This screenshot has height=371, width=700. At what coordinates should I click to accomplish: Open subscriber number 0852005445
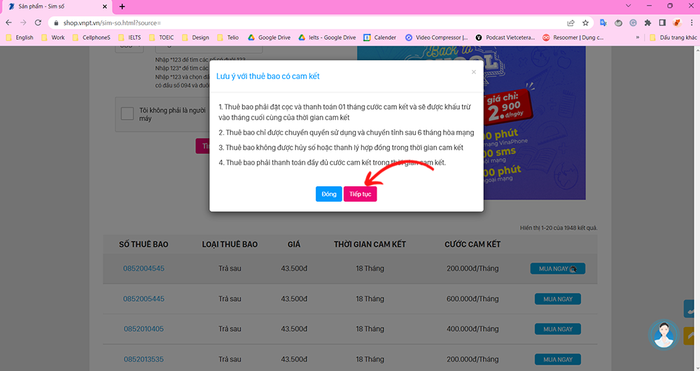[x=144, y=299]
